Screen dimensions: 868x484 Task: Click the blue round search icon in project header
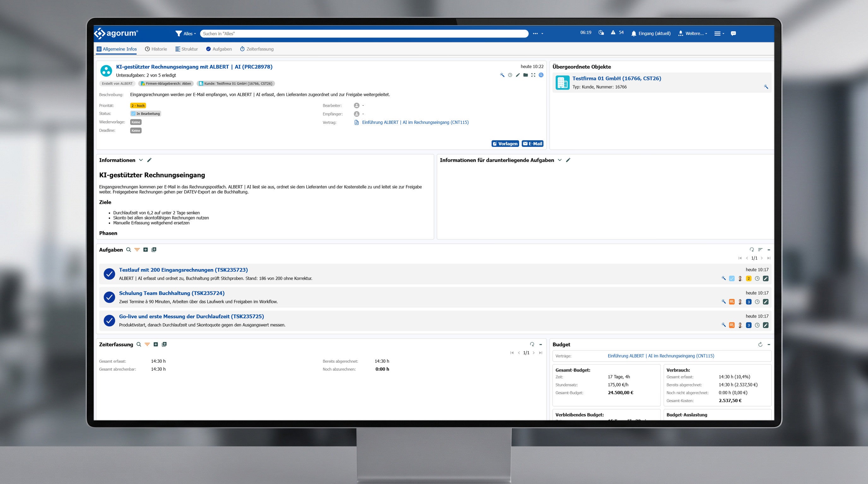(x=541, y=75)
